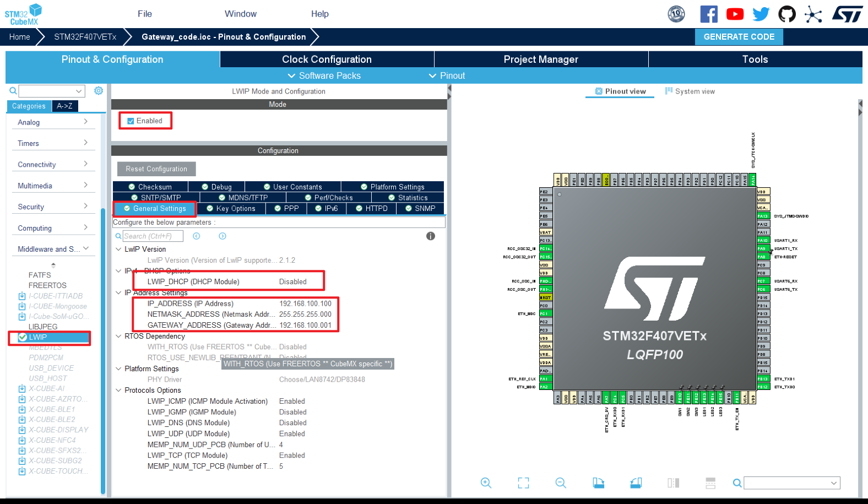Collapse the LwIP Version section
Viewport: 868px width, 504px height.
point(118,249)
